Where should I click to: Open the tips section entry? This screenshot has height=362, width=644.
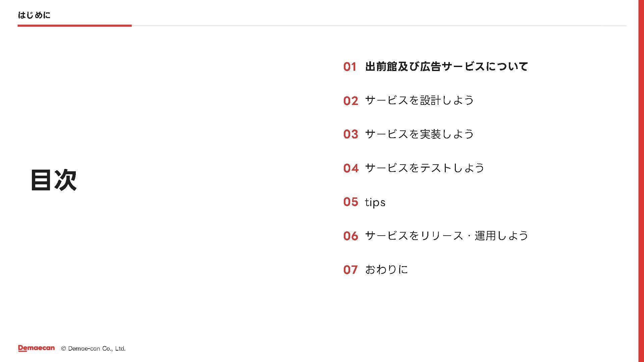click(375, 202)
